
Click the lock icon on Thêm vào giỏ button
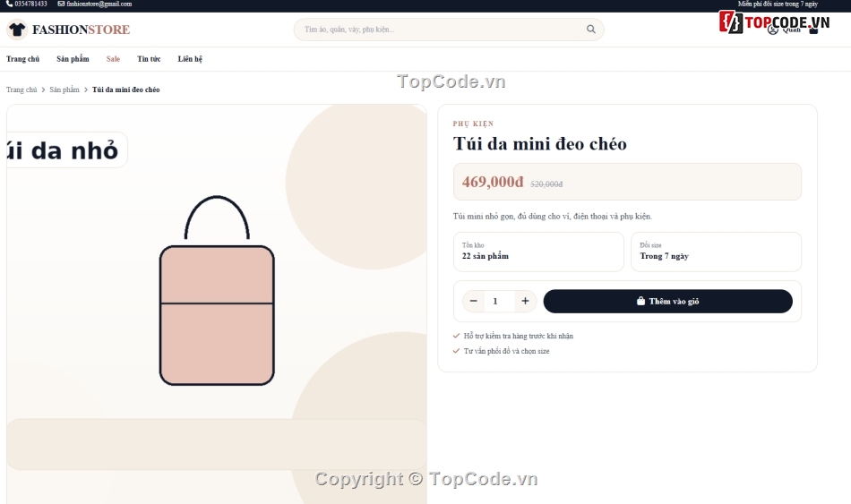click(640, 301)
